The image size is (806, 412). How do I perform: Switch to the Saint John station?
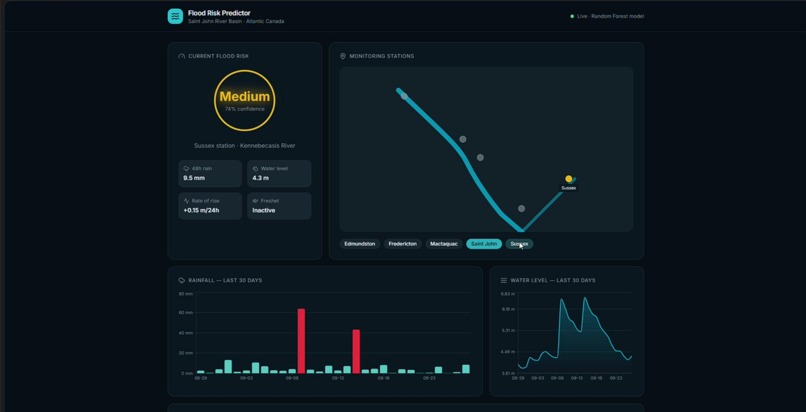click(484, 244)
